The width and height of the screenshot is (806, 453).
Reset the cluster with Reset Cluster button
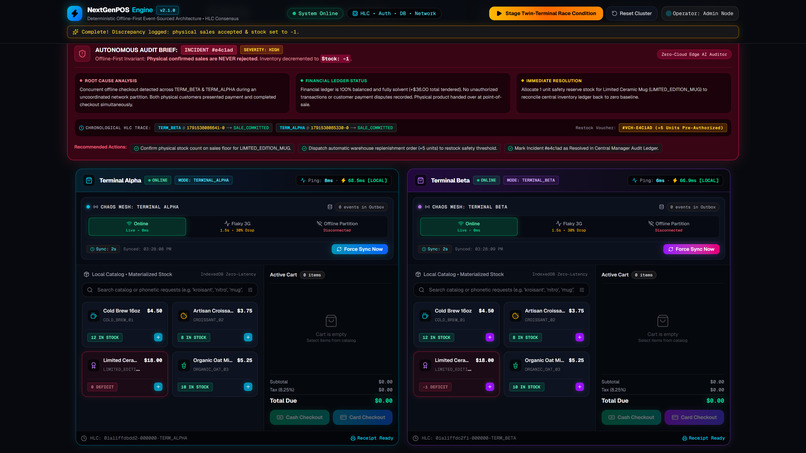pyautogui.click(x=632, y=13)
